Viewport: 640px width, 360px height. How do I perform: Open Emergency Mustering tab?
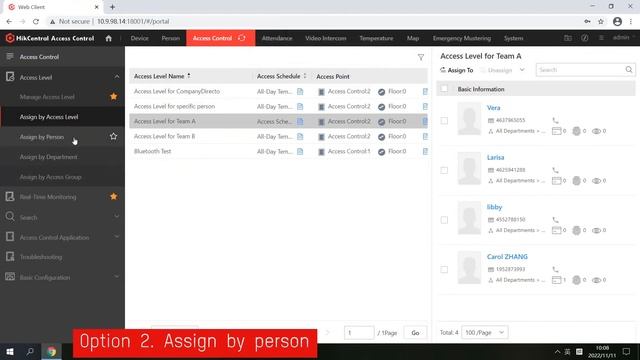(462, 38)
